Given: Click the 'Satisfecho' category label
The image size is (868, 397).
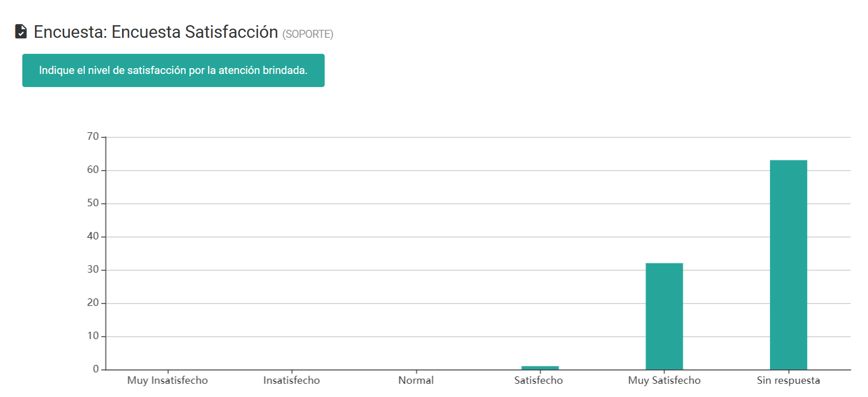Looking at the screenshot, I should pos(539,380).
